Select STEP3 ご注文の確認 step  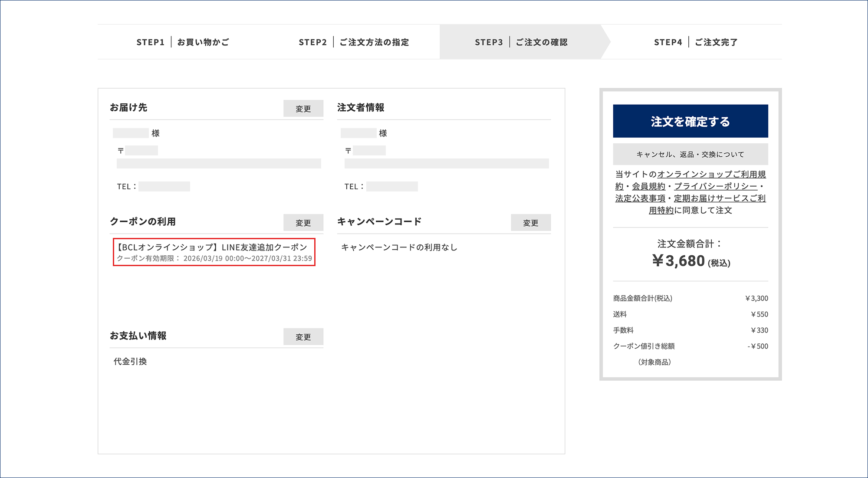(521, 42)
